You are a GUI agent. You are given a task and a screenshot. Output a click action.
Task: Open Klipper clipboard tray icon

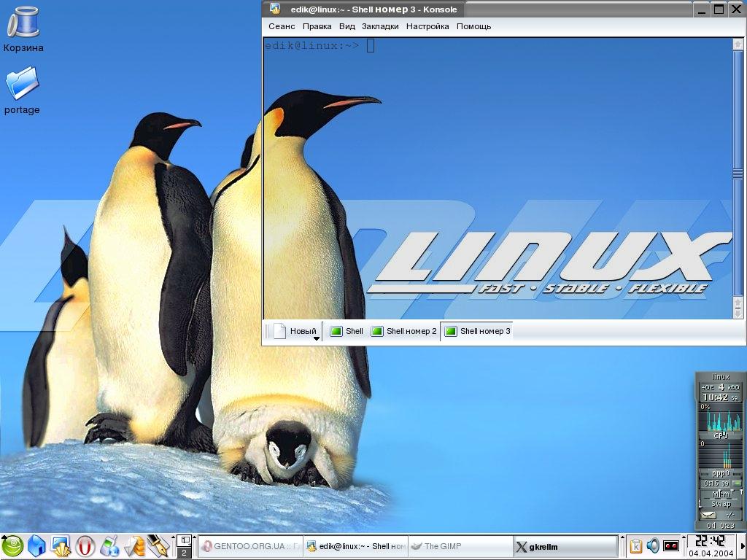click(636, 545)
